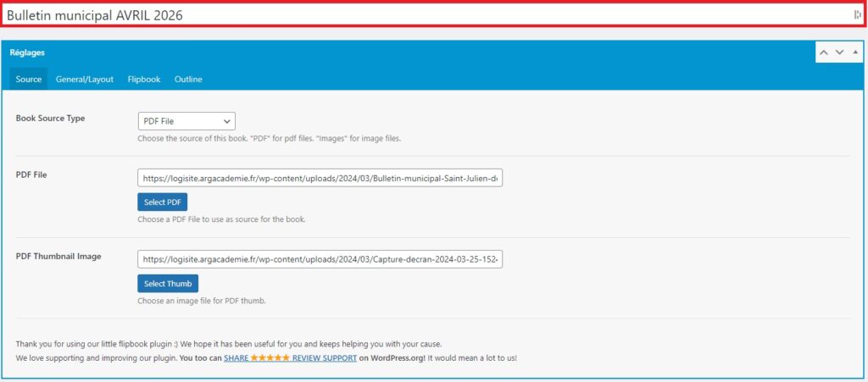Move the Réglages panel down
The height and width of the screenshot is (382, 868).
pyautogui.click(x=839, y=53)
